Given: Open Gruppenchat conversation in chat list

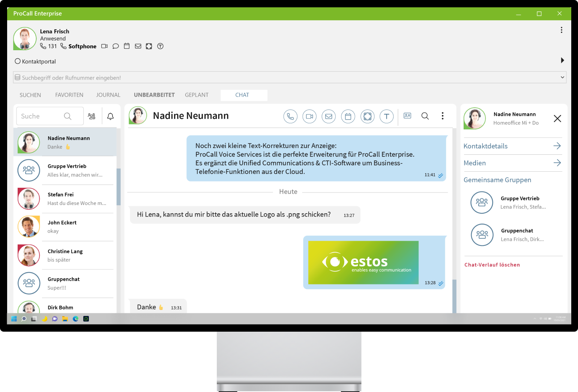Looking at the screenshot, I should pos(65,283).
